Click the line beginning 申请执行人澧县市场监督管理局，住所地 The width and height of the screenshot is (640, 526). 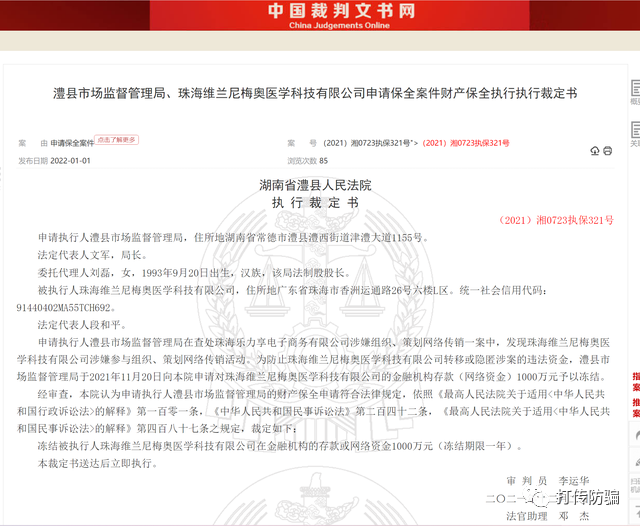coord(233,237)
